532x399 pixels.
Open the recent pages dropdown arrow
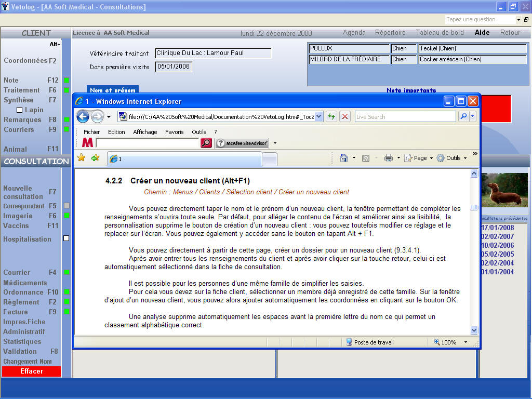109,117
